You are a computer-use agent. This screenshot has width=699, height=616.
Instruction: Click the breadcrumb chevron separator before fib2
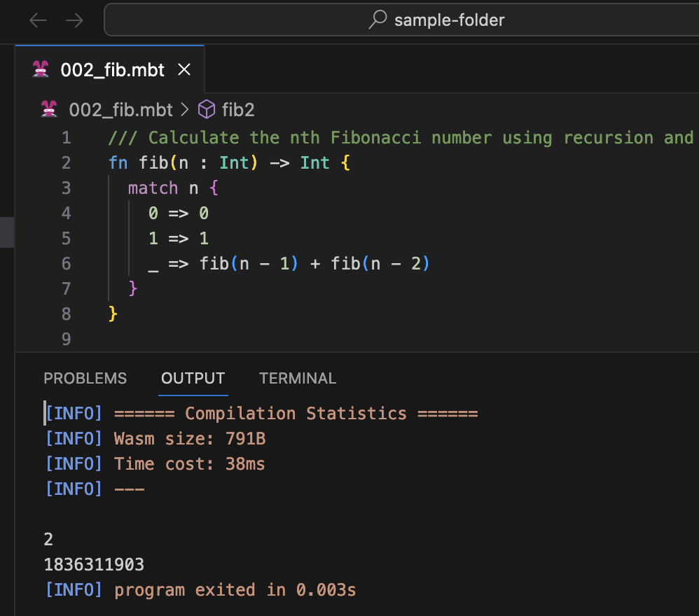(x=185, y=109)
